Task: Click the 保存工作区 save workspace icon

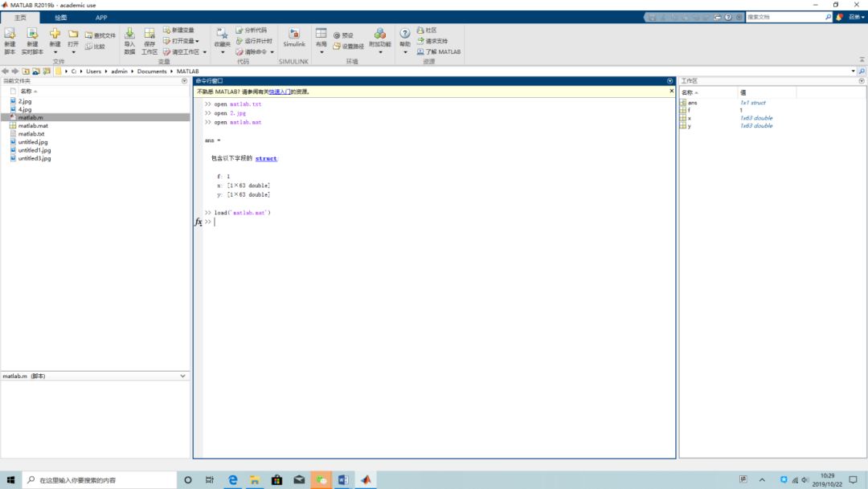Action: tap(149, 35)
